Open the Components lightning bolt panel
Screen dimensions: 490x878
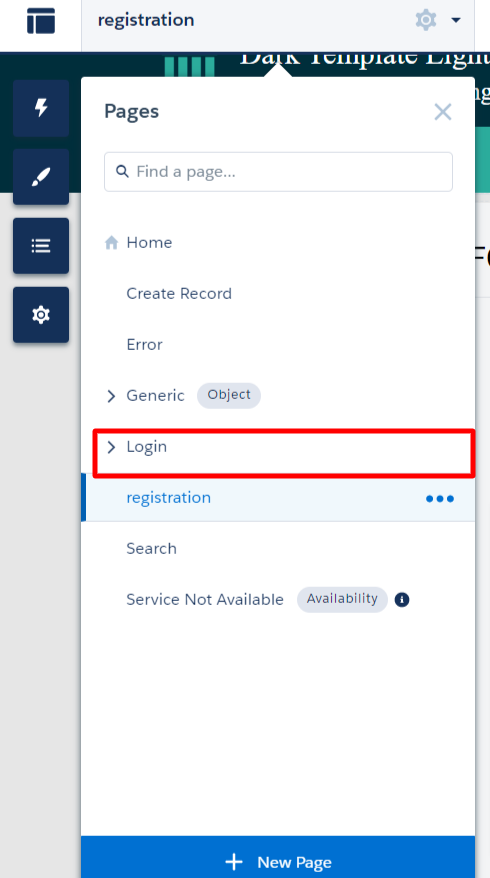[41, 108]
